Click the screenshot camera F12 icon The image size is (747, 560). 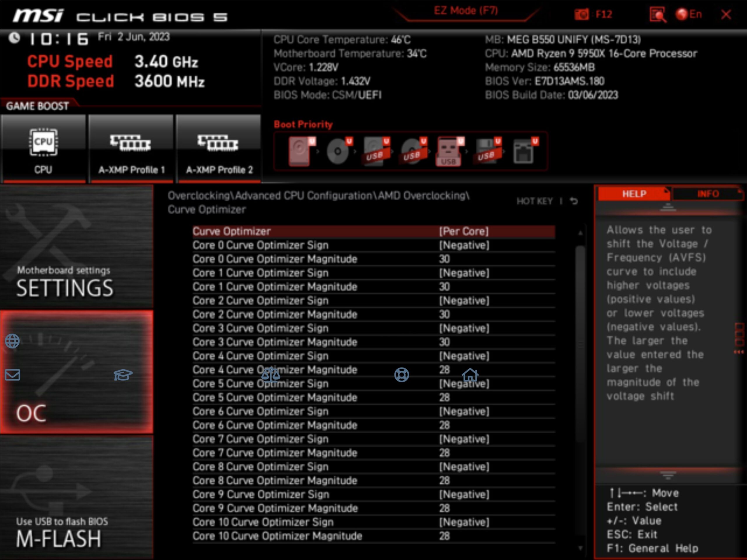(581, 14)
